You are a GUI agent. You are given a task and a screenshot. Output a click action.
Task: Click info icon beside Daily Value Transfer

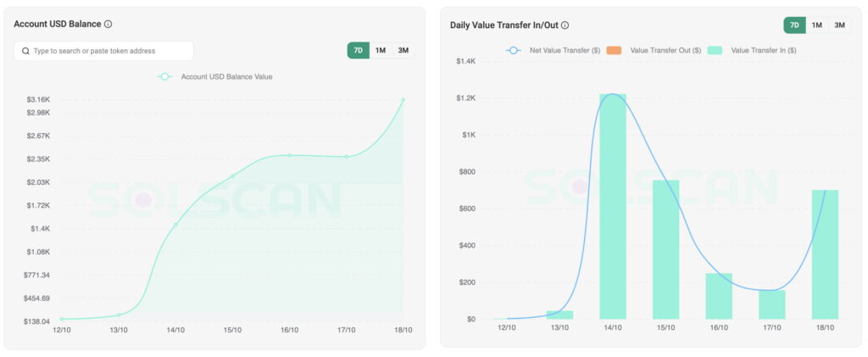tap(565, 25)
